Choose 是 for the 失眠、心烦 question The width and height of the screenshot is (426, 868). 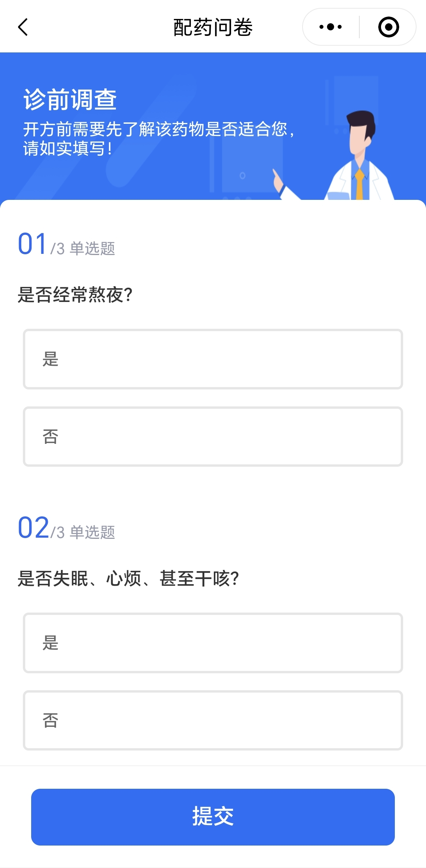[x=213, y=643]
